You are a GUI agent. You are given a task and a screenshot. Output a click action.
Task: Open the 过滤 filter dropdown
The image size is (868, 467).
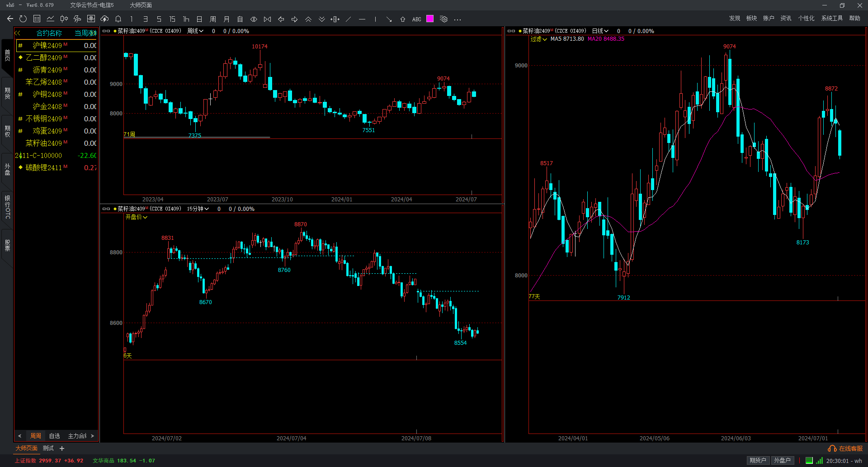coord(538,39)
